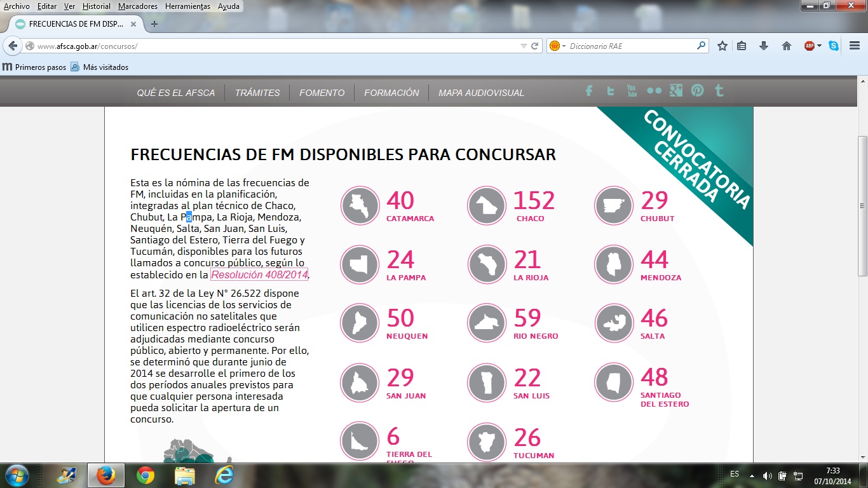Click the YouTube icon in site header

pyautogui.click(x=632, y=91)
